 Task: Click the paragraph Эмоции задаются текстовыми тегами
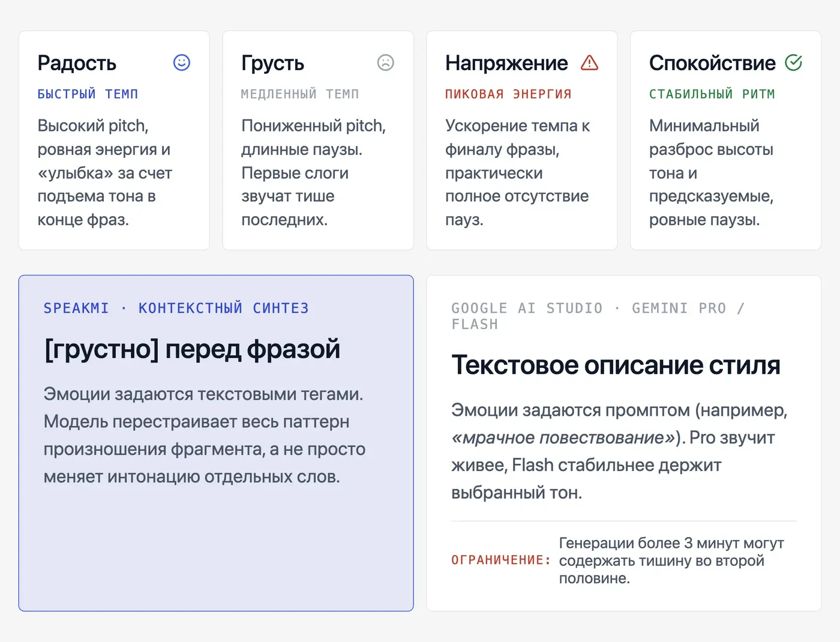pyautogui.click(x=205, y=436)
